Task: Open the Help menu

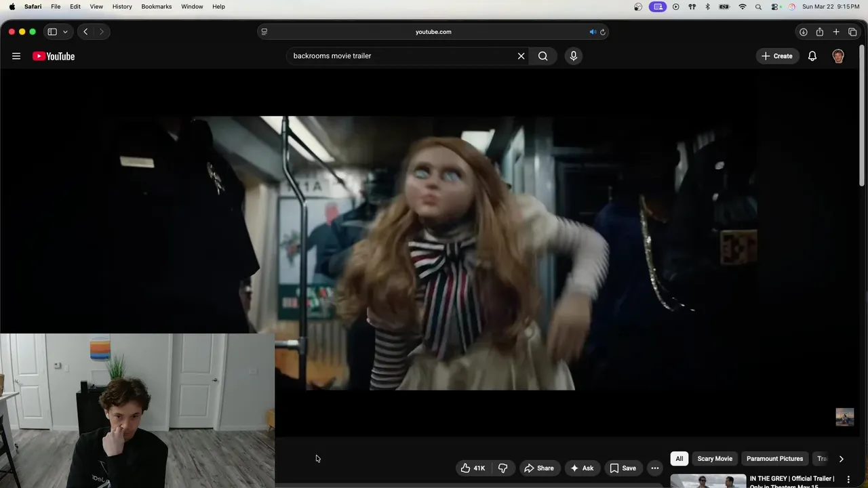Action: (218, 7)
